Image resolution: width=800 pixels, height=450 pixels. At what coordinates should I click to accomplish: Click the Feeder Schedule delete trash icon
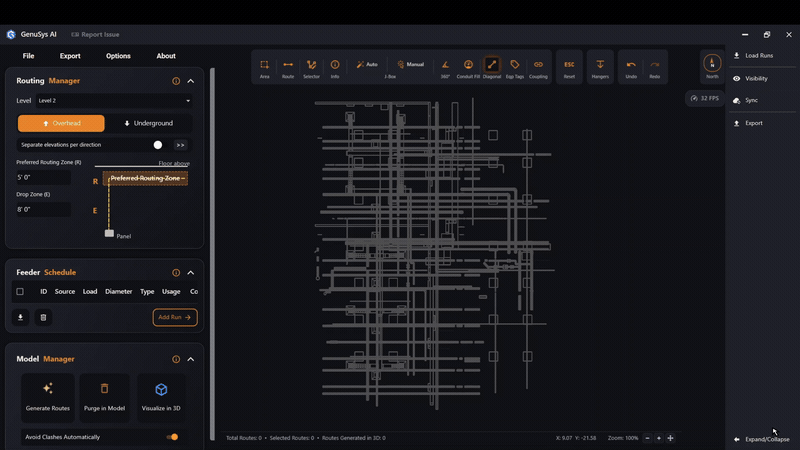[43, 317]
